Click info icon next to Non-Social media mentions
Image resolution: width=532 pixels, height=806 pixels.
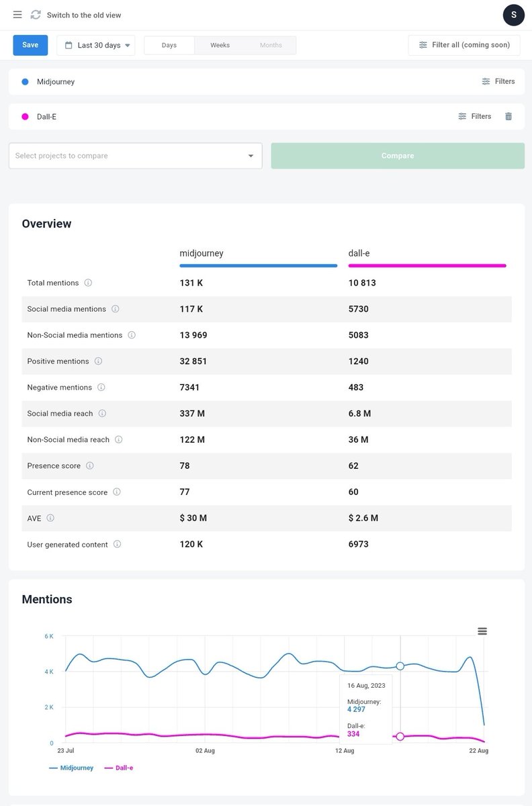tap(132, 334)
